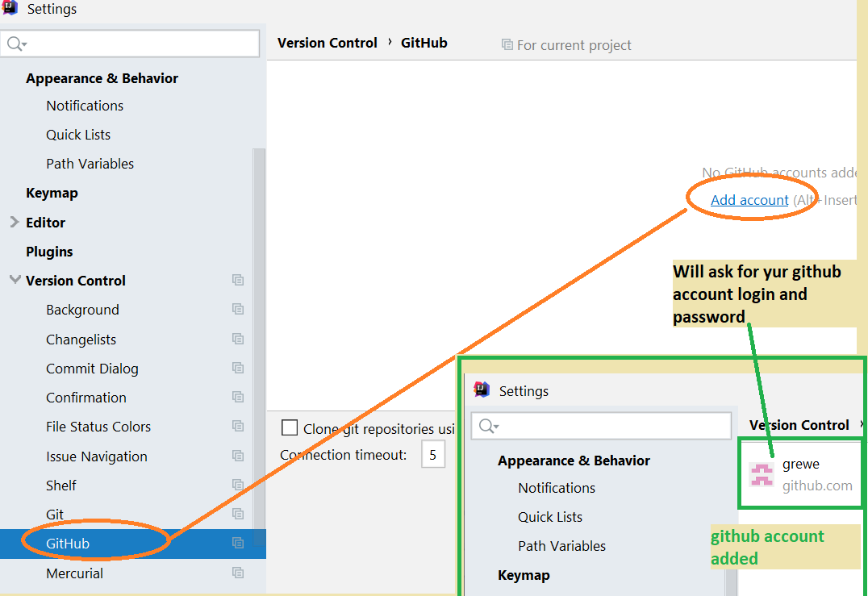The width and height of the screenshot is (868, 596).
Task: Click the per-project icon beside Shelf
Action: click(238, 485)
